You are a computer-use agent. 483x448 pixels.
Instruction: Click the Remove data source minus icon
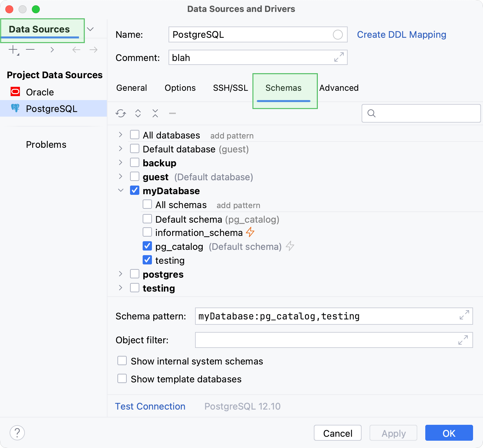pos(31,50)
